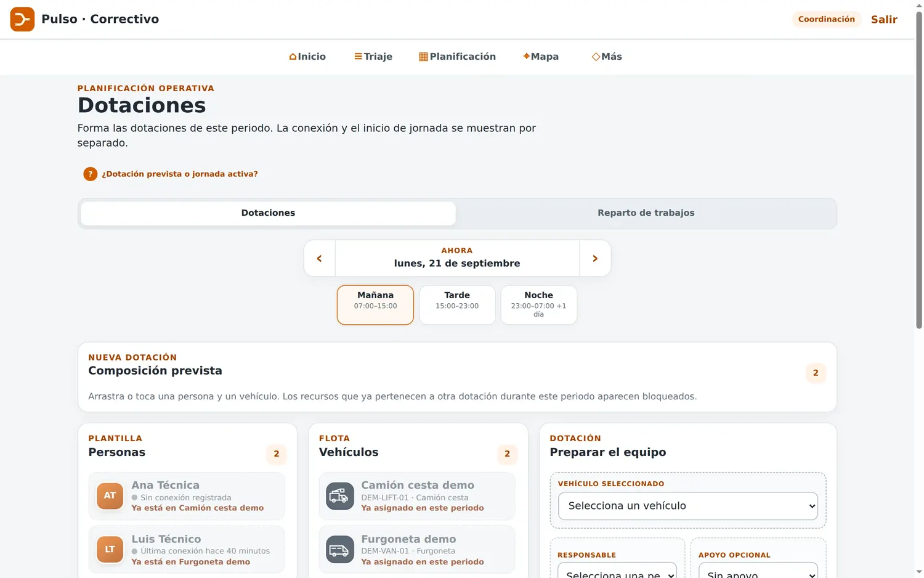The image size is (924, 578).
Task: Click 'DEM-VAN-01 · Furgoneta' text
Action: coord(408,552)
